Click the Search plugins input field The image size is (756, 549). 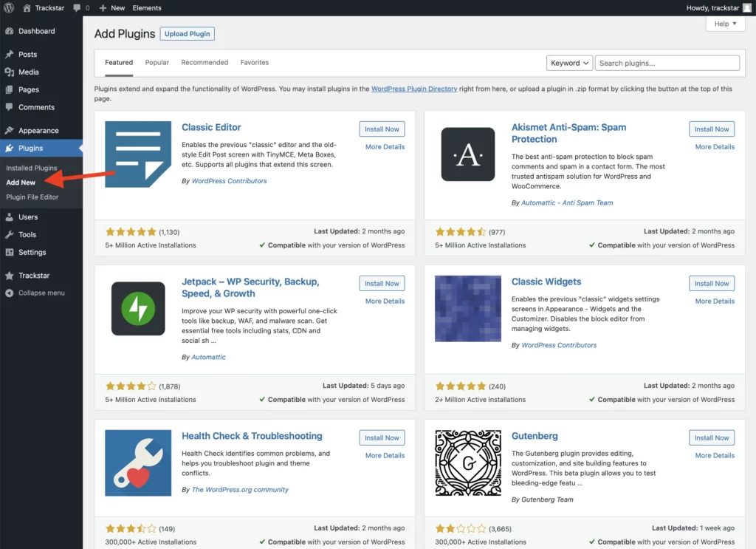point(667,63)
